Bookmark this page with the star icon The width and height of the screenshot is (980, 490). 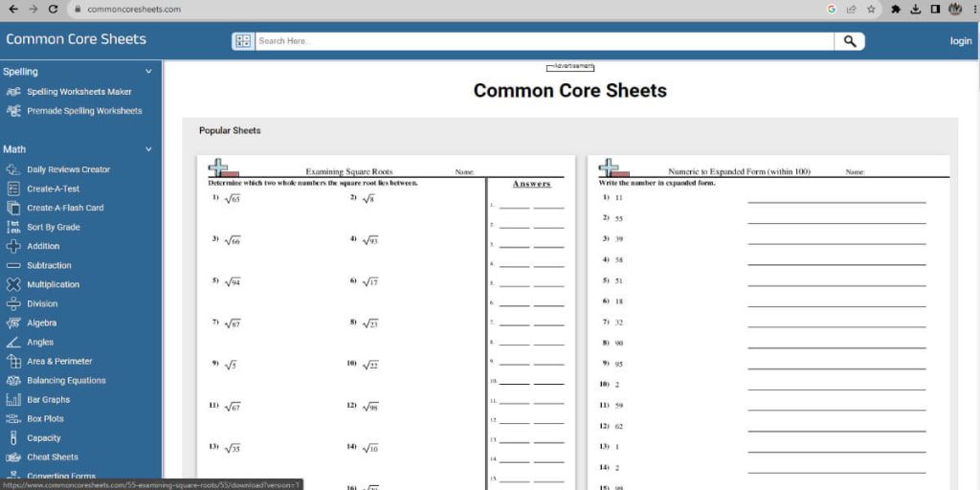coord(871,10)
